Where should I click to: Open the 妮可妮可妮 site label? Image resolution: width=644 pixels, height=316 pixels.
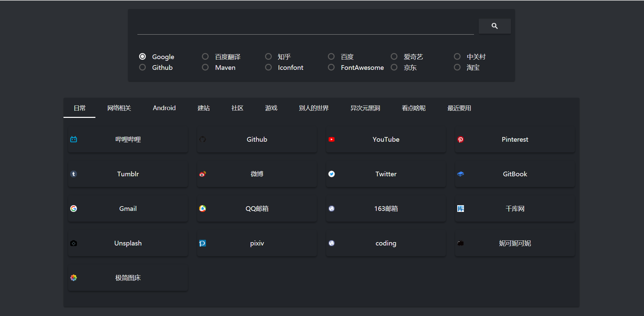point(515,243)
